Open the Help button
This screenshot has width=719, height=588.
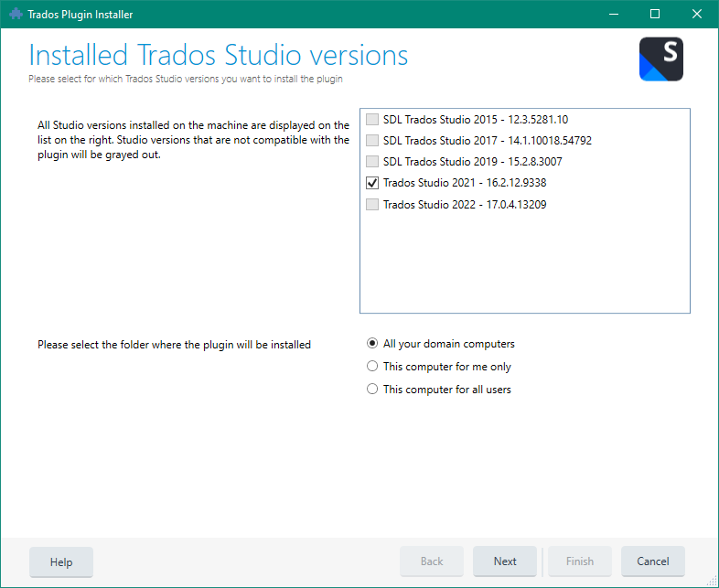(x=61, y=561)
